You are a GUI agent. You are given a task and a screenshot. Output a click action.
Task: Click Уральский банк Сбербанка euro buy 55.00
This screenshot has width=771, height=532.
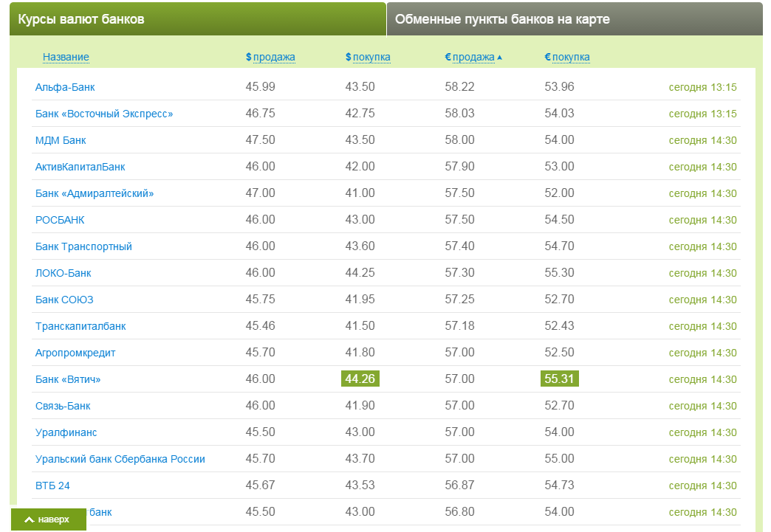[x=559, y=458]
